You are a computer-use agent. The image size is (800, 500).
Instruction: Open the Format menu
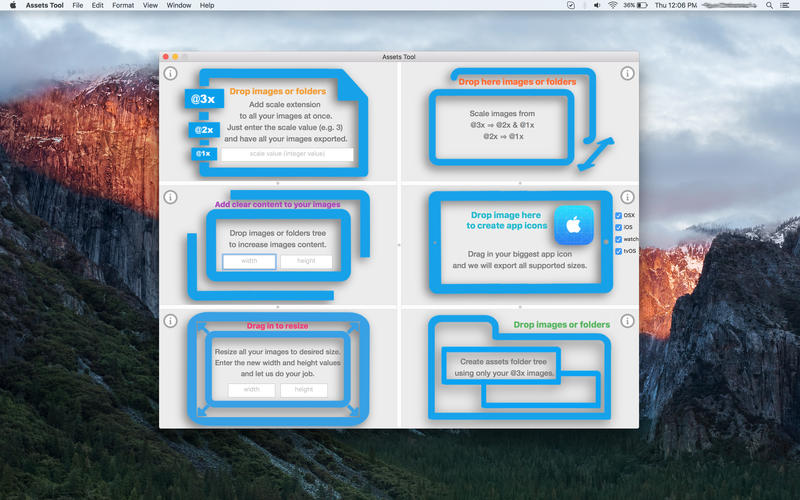click(x=123, y=5)
